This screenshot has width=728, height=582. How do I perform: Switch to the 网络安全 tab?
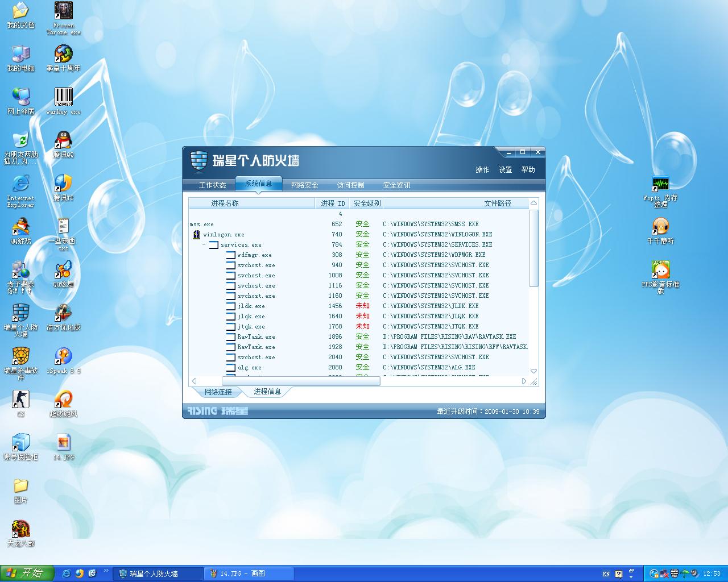(x=304, y=185)
